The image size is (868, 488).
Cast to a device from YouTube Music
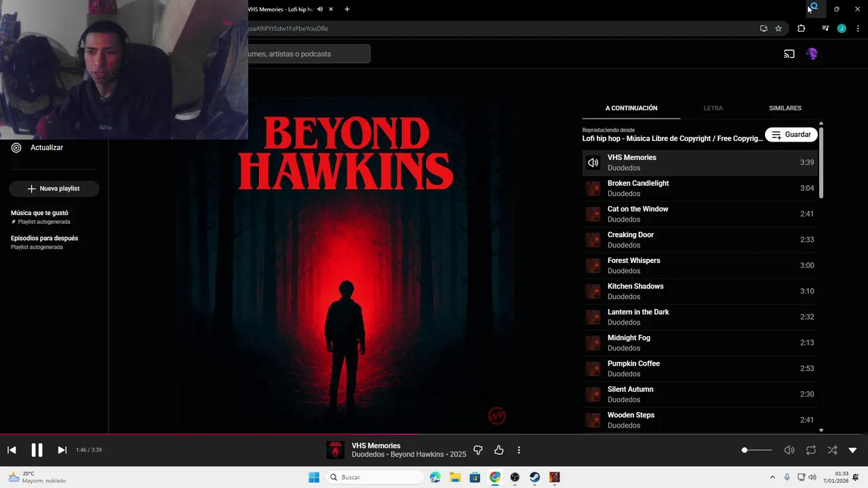pyautogui.click(x=789, y=54)
